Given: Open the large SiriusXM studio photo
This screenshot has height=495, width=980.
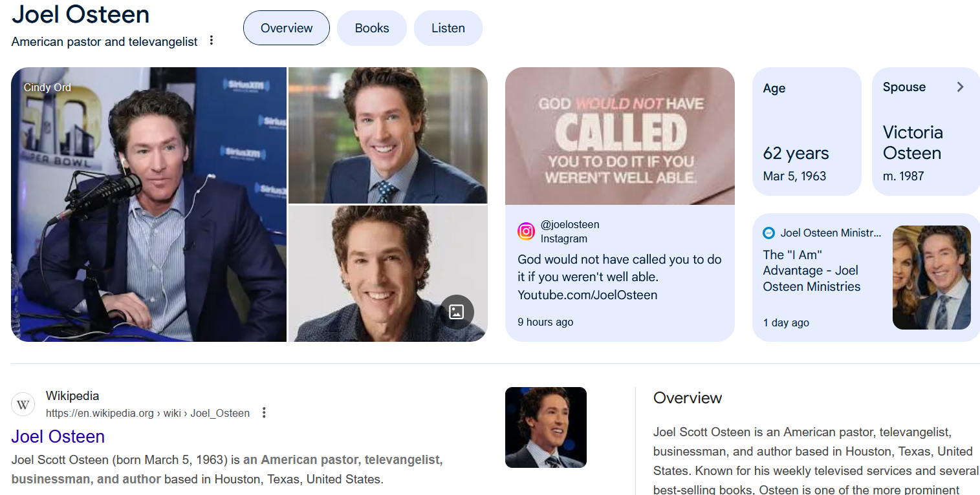Looking at the screenshot, I should tap(149, 204).
